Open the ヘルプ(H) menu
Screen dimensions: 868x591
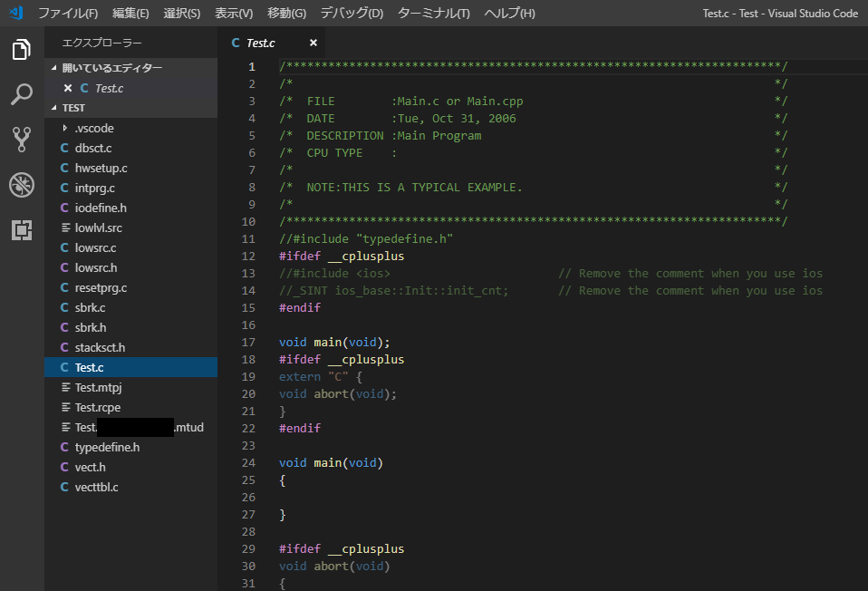509,14
